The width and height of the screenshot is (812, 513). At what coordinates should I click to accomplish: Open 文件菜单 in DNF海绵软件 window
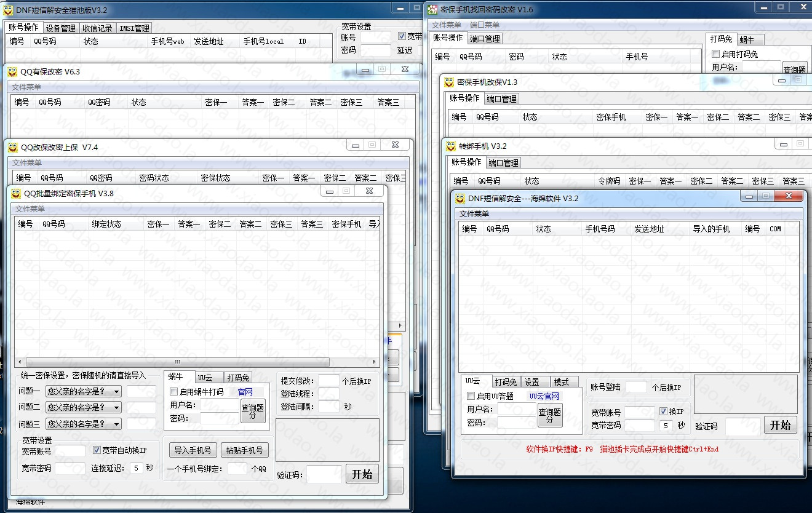click(x=474, y=213)
